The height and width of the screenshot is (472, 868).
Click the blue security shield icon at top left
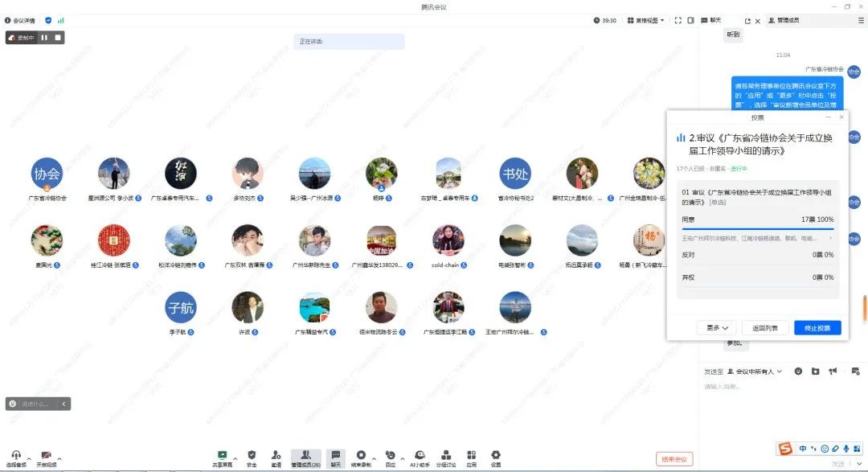point(48,20)
